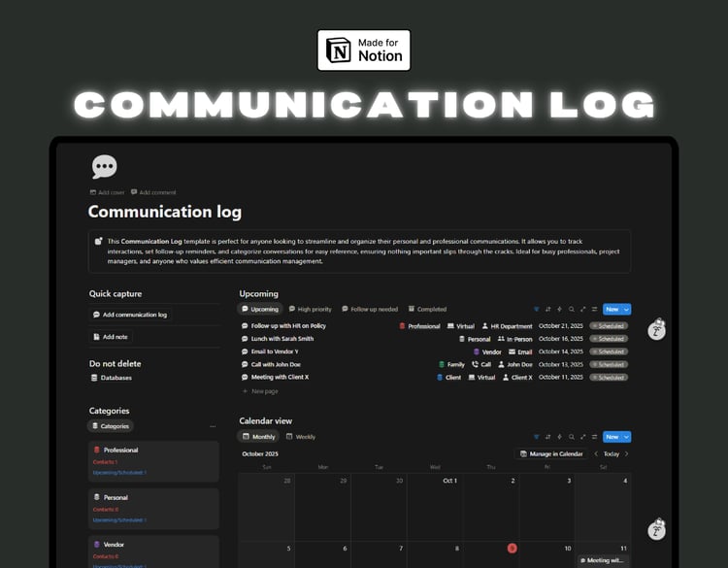Click Add comment above the title
This screenshot has width=728, height=568.
tap(153, 192)
